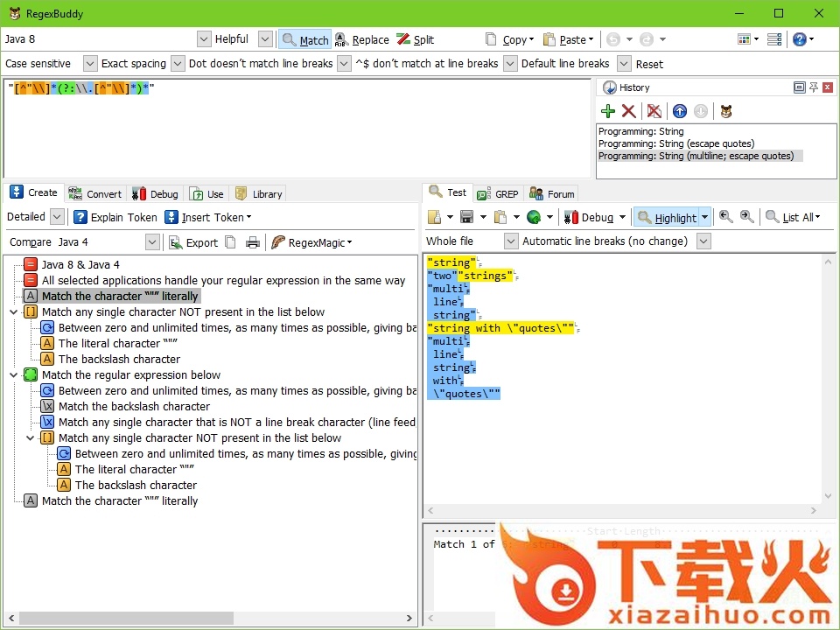Open Dot doesn't match line breaks dropdown
Viewport: 840px width, 630px height.
tap(345, 64)
